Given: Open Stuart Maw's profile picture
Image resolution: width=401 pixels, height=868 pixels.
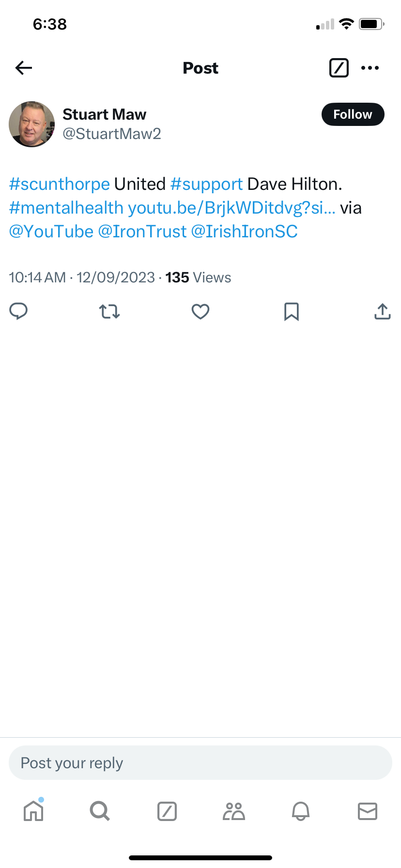Looking at the screenshot, I should (32, 124).
